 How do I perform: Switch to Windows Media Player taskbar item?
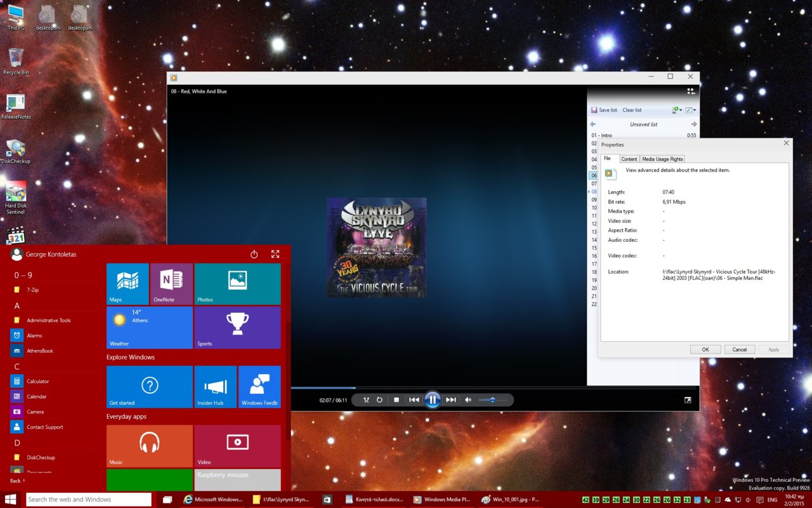coord(442,500)
